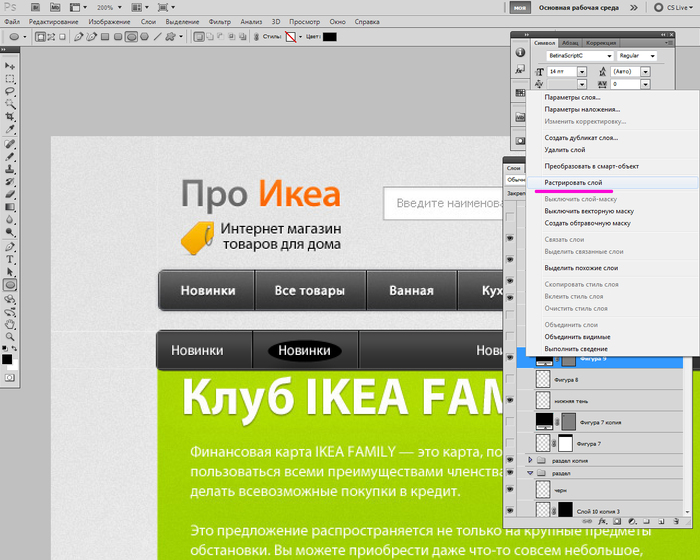Select the Quick Selection tool
The width and height of the screenshot is (700, 560).
click(x=10, y=104)
